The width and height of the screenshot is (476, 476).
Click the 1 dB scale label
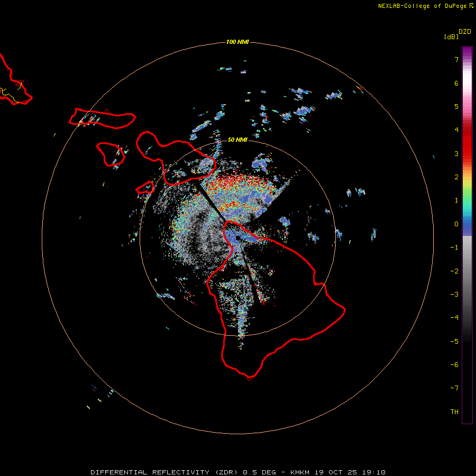(x=456, y=200)
